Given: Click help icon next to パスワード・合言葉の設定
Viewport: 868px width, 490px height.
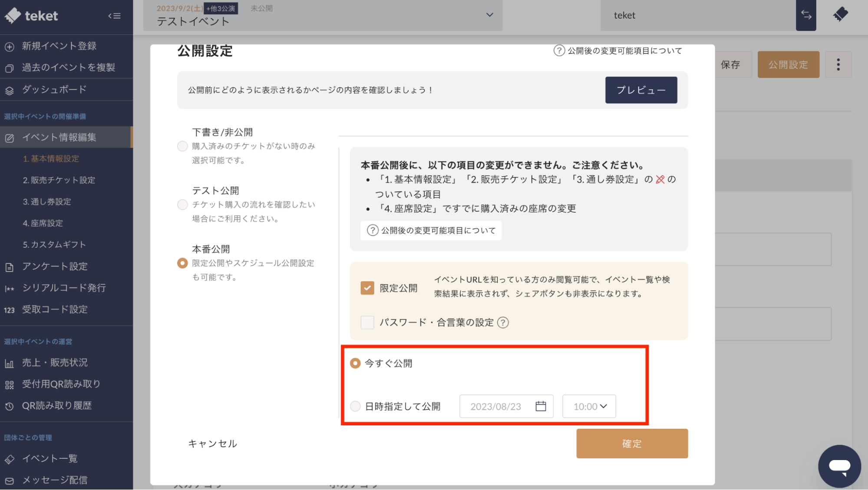Looking at the screenshot, I should pos(503,322).
